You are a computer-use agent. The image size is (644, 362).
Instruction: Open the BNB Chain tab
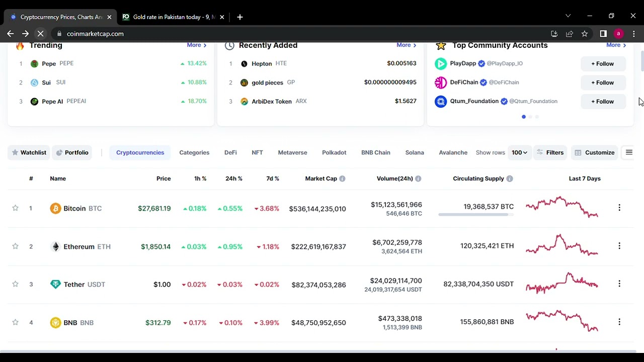point(376,152)
